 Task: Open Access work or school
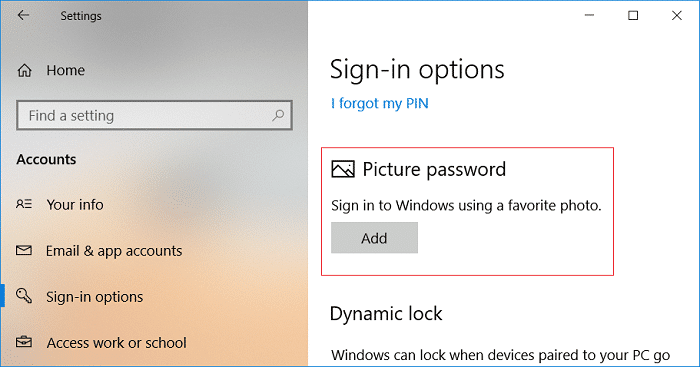point(117,343)
